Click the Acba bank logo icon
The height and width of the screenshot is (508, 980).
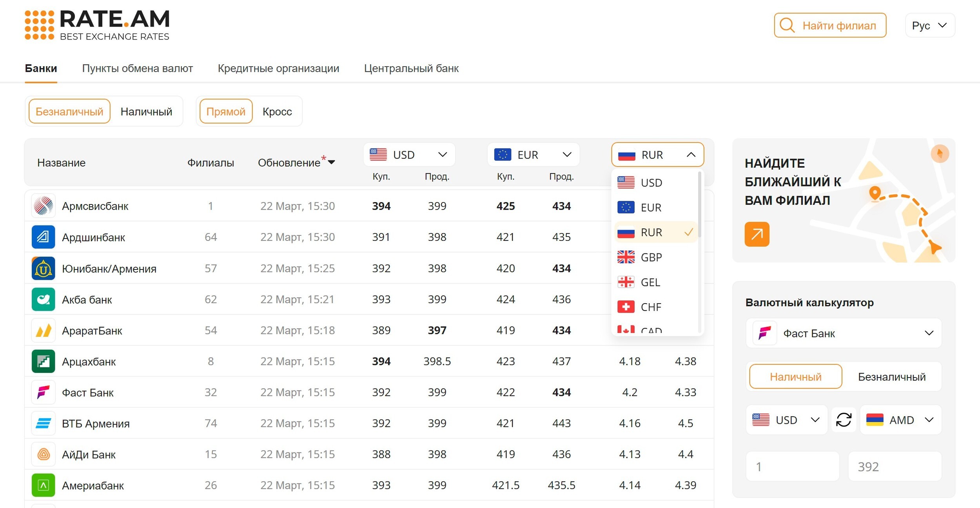click(x=43, y=299)
